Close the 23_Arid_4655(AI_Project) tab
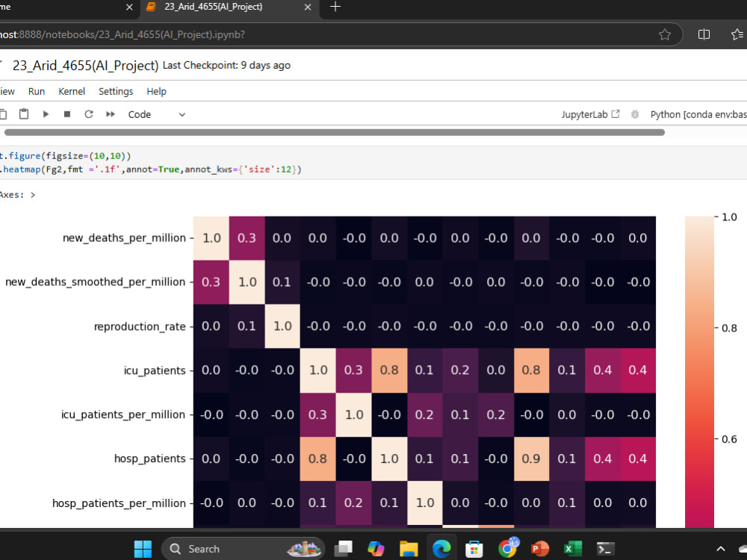The height and width of the screenshot is (560, 747). [x=308, y=7]
